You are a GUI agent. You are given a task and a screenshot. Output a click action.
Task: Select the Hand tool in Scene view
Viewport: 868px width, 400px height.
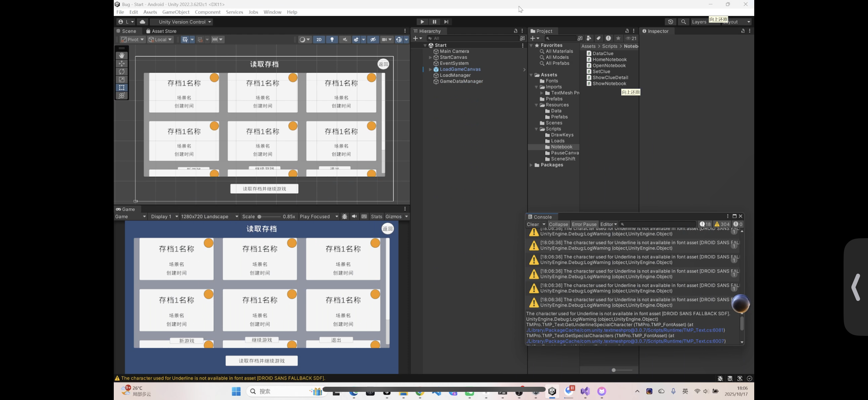[x=122, y=55]
